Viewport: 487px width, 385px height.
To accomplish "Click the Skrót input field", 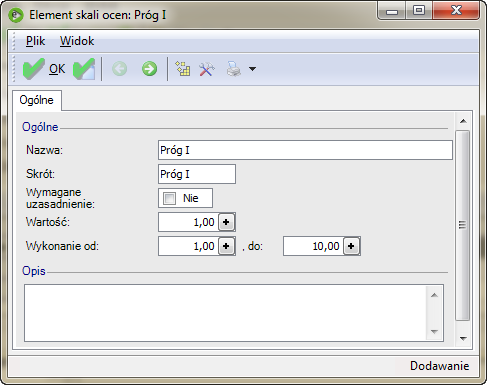I will (197, 174).
